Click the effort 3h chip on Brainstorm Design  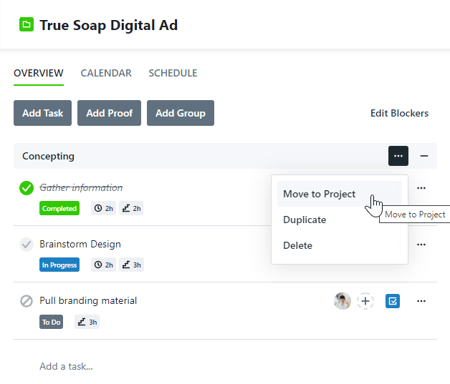coord(131,265)
